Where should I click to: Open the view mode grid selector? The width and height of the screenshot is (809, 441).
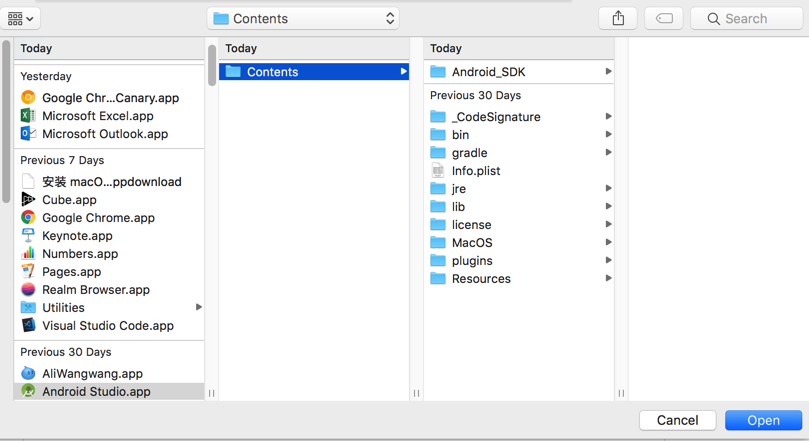20,18
